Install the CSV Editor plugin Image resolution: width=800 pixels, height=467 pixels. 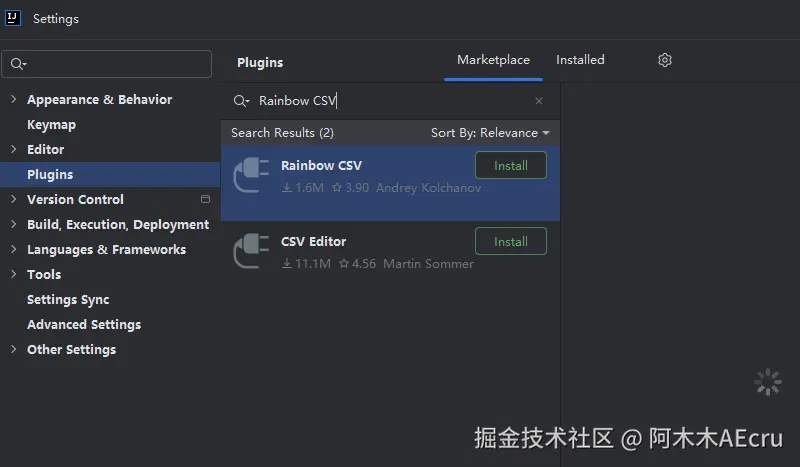(511, 241)
